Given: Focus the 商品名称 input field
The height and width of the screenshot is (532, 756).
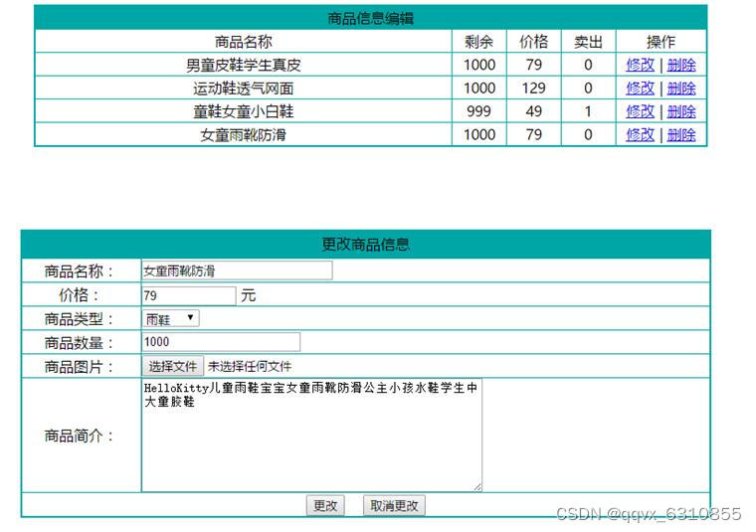Looking at the screenshot, I should pyautogui.click(x=237, y=270).
